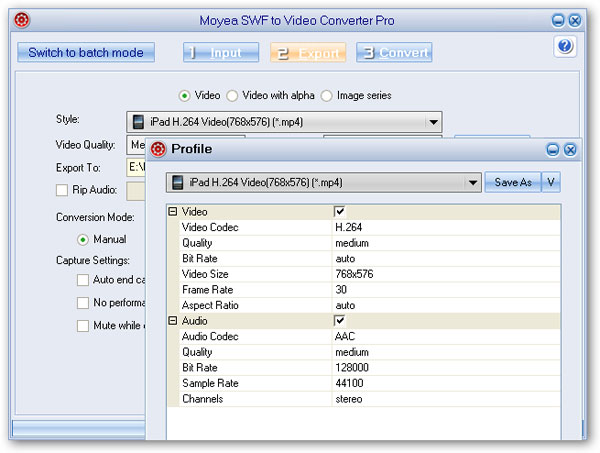
Task: Click the Sample Rate property label
Action: [x=210, y=383]
